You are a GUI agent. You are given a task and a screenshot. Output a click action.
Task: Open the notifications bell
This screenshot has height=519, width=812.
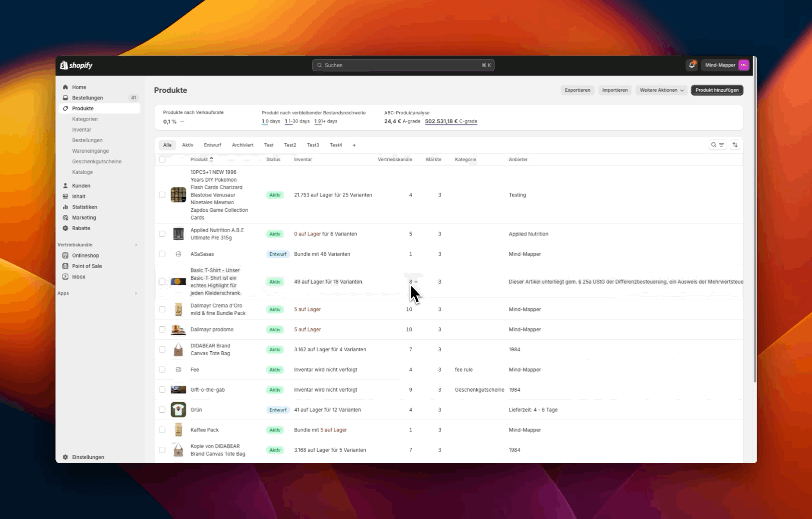click(692, 65)
